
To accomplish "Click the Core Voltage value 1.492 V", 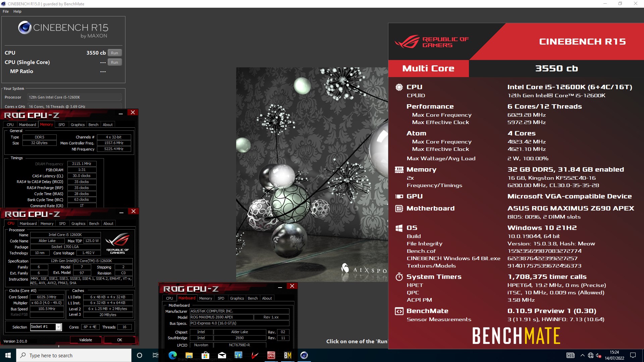I will [x=88, y=253].
